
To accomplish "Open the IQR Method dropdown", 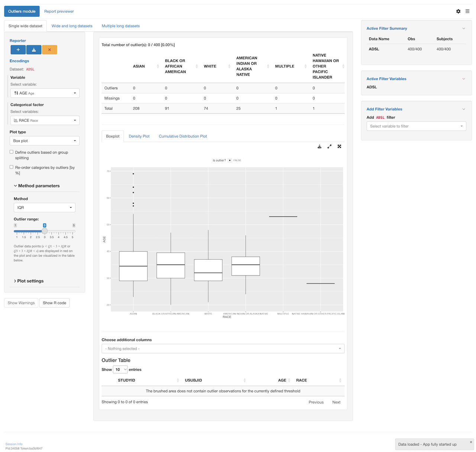I will coord(44,208).
